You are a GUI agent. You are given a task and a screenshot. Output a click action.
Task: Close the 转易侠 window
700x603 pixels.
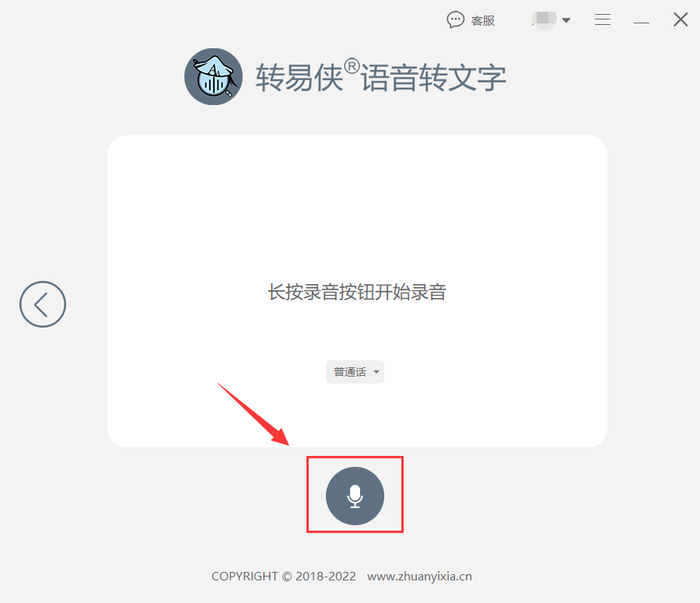tap(681, 19)
